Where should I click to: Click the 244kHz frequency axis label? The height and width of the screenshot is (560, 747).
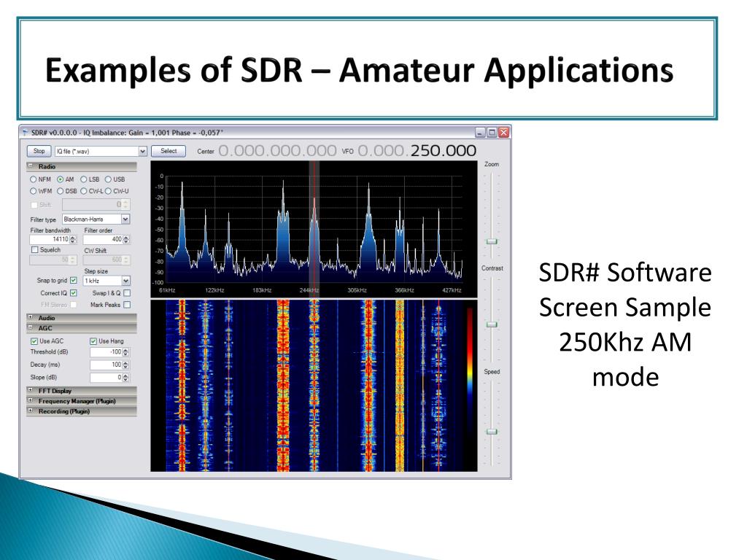point(309,290)
